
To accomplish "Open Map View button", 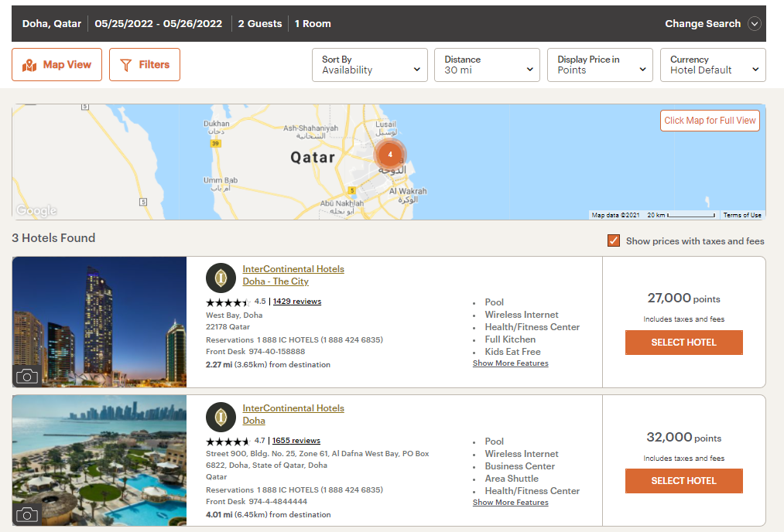I will point(56,64).
